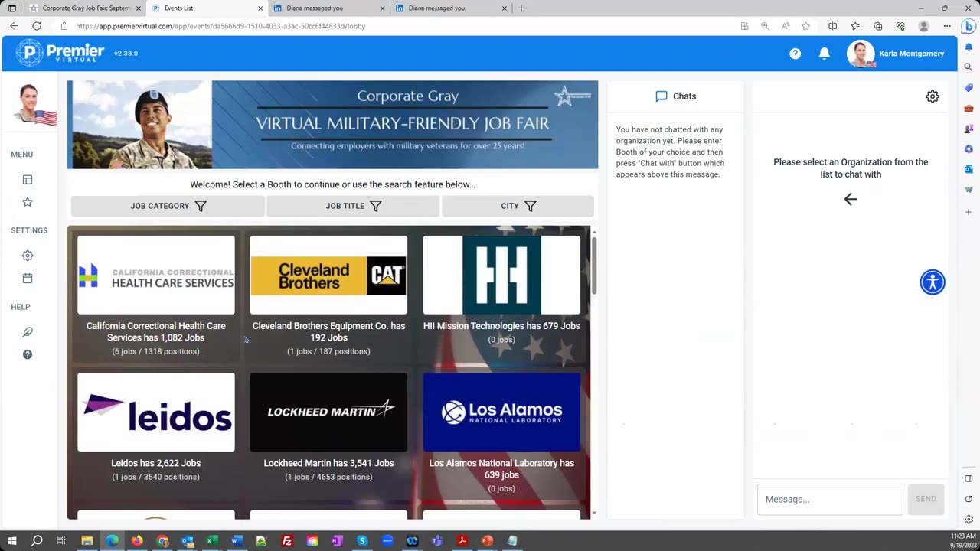
Task: Open chat settings gear icon
Action: click(x=933, y=96)
